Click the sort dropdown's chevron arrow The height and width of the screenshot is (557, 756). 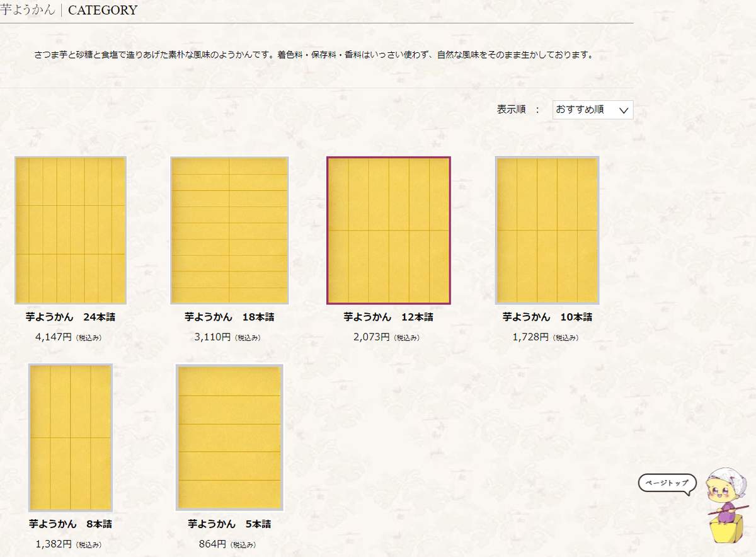(x=624, y=110)
